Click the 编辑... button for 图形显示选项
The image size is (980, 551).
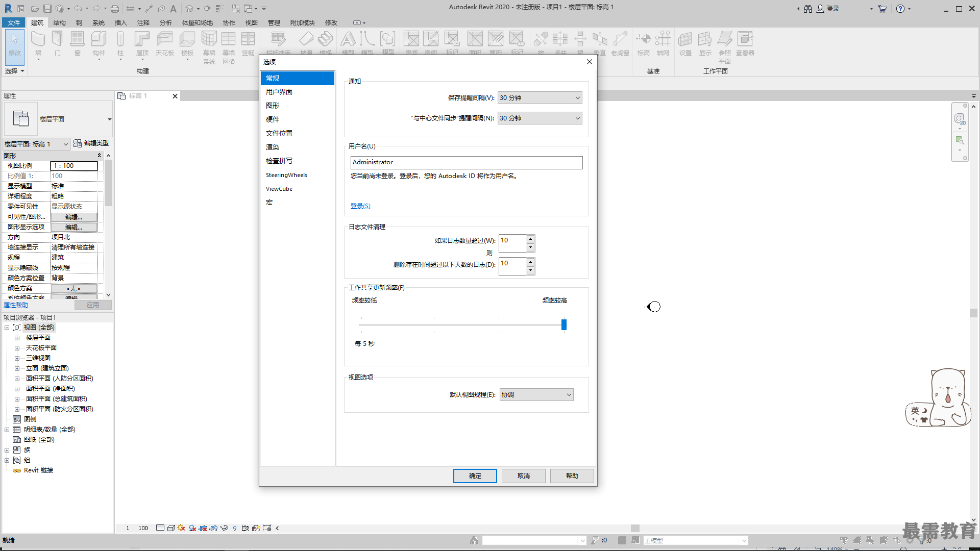[73, 227]
